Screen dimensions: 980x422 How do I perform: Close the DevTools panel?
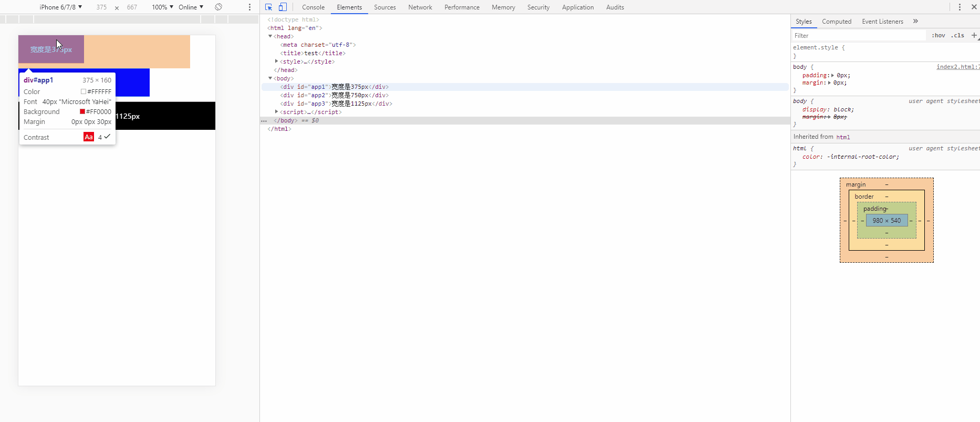tap(974, 7)
